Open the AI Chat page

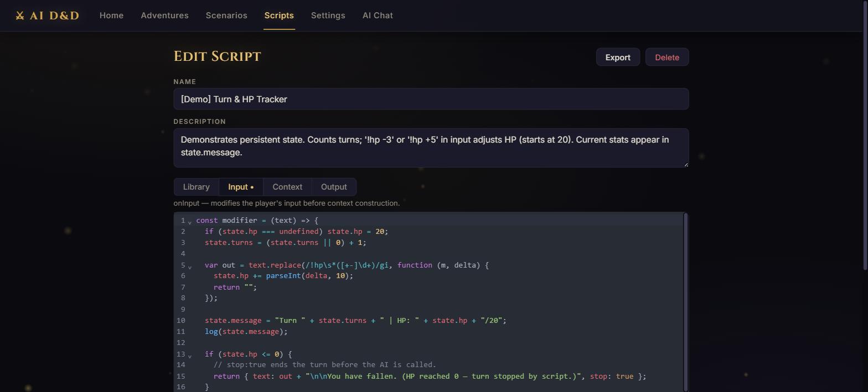378,15
